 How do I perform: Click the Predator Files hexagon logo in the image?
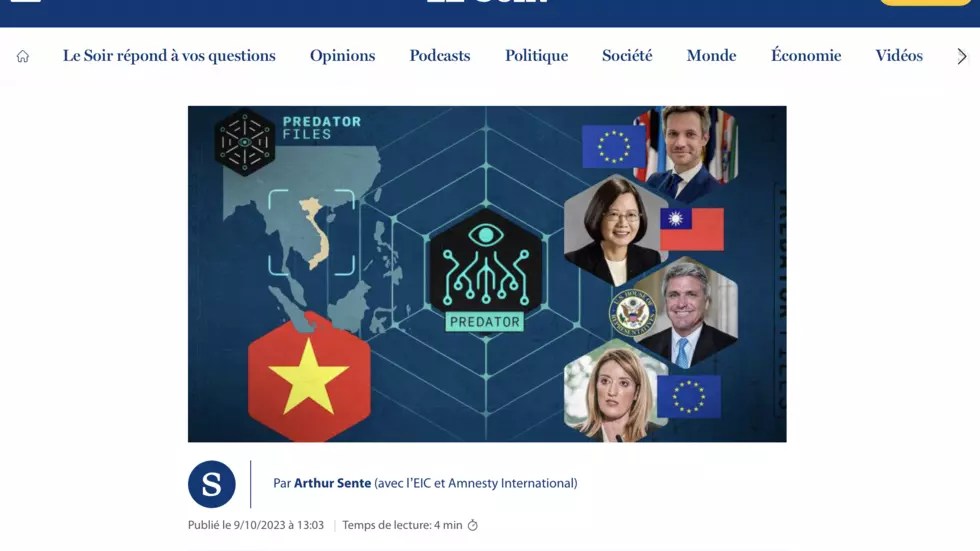click(245, 142)
